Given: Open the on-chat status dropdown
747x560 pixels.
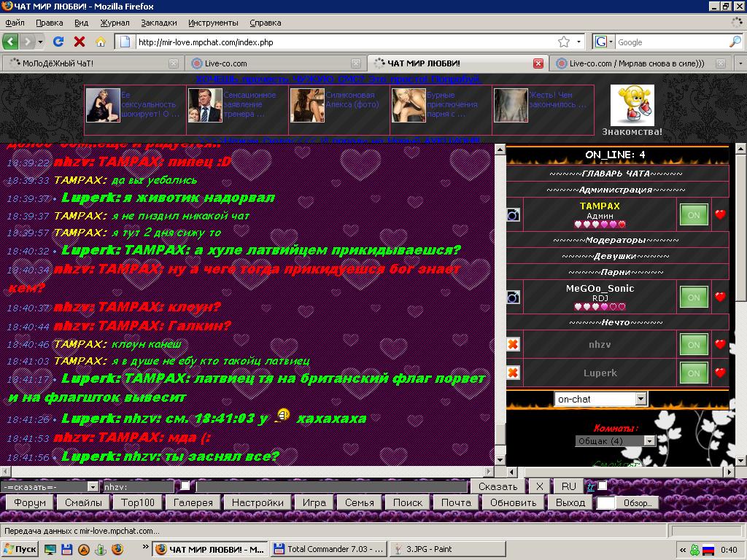Looking at the screenshot, I should point(600,399).
